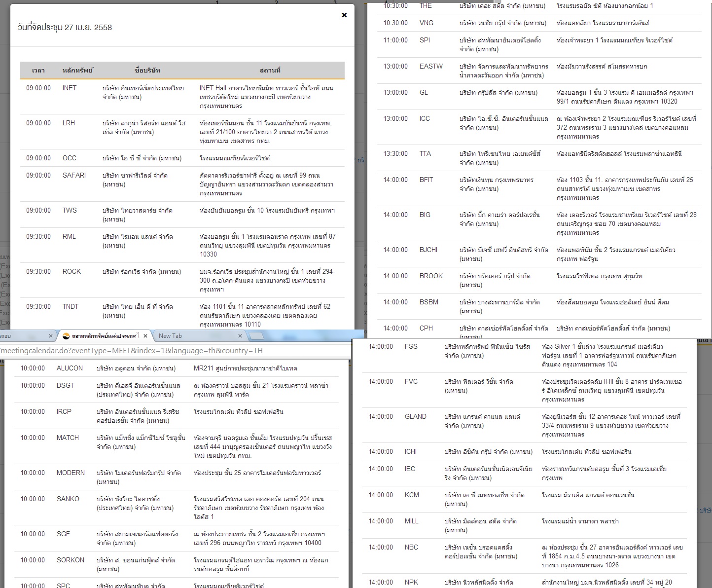Viewport: 712px width, 588px height.
Task: Click venue text โรงแรมโซฟิเทล กรุงเทพ สุขุมวิท
Action: point(600,276)
